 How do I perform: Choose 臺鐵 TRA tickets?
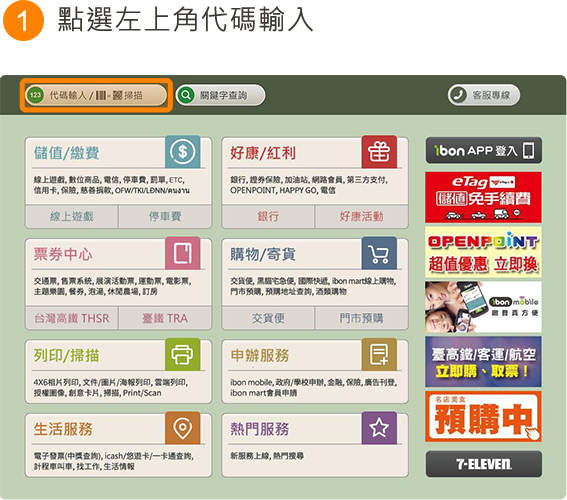point(165,318)
